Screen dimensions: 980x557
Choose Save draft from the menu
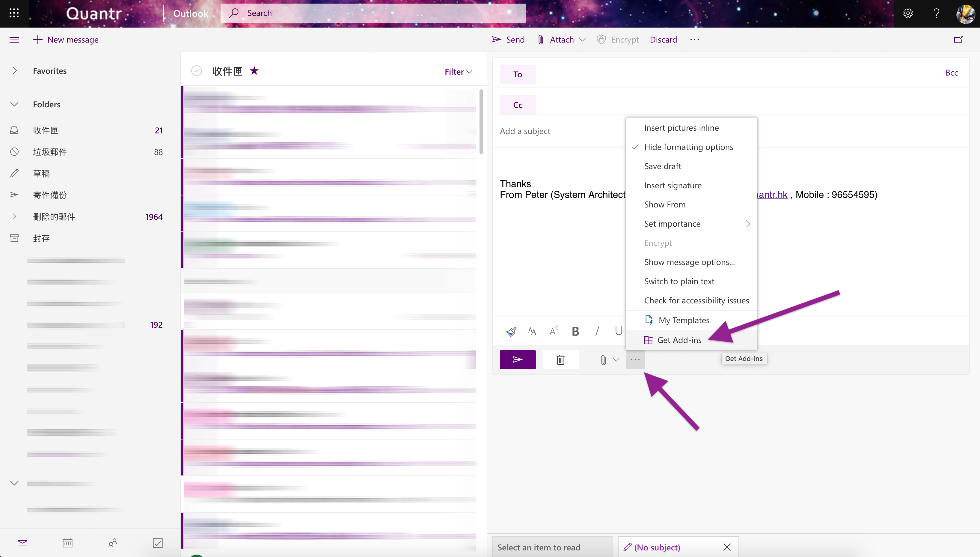pos(662,166)
